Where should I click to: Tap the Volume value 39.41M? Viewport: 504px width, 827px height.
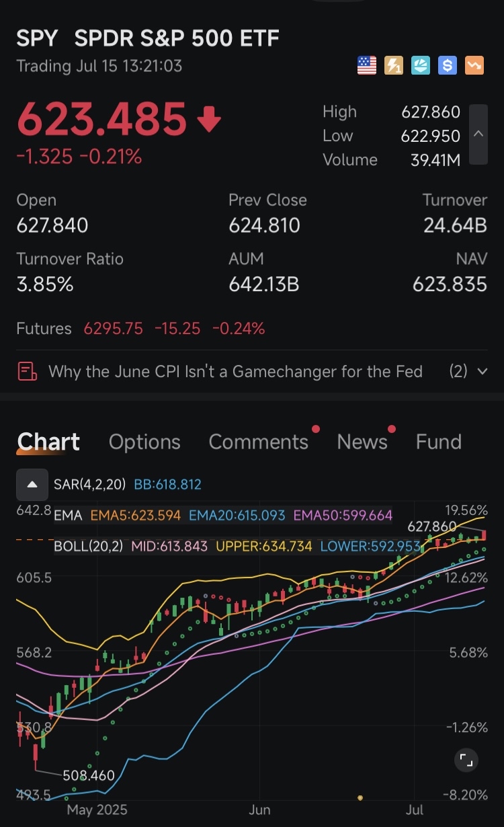click(x=435, y=160)
